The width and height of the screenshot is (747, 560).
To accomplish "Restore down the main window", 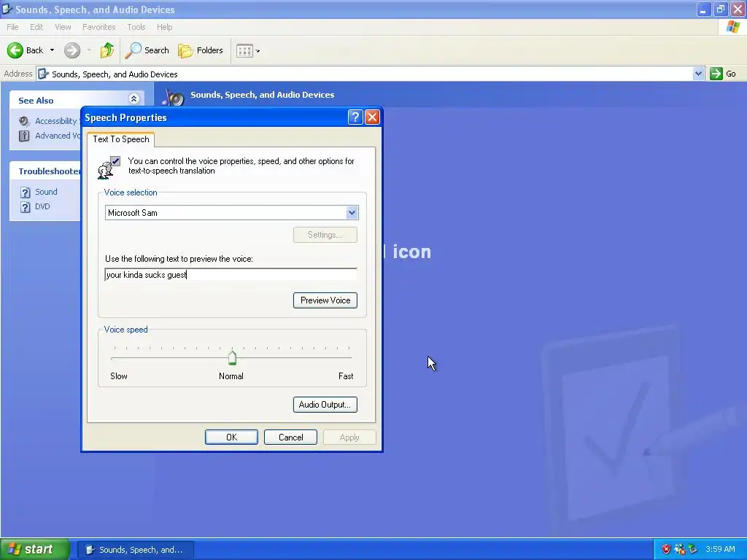I will 720,9.
